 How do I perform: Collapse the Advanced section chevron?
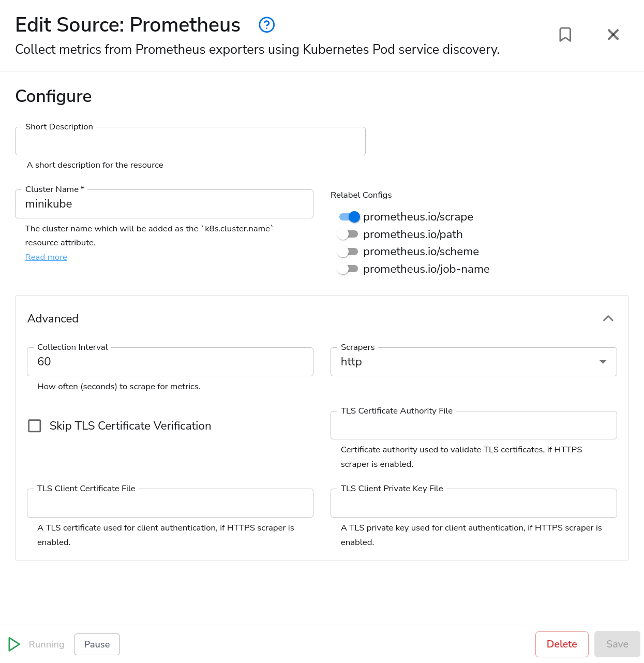tap(608, 318)
